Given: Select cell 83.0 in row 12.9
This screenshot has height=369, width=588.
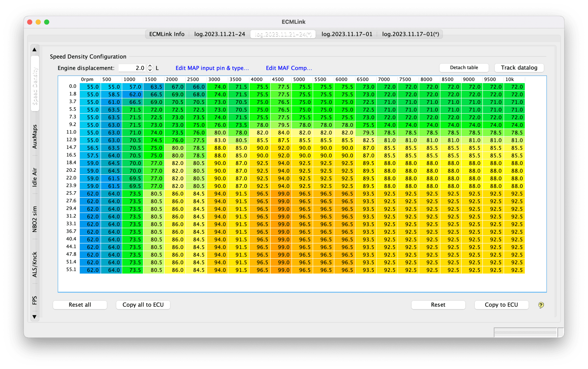Looking at the screenshot, I should pyautogui.click(x=218, y=140).
